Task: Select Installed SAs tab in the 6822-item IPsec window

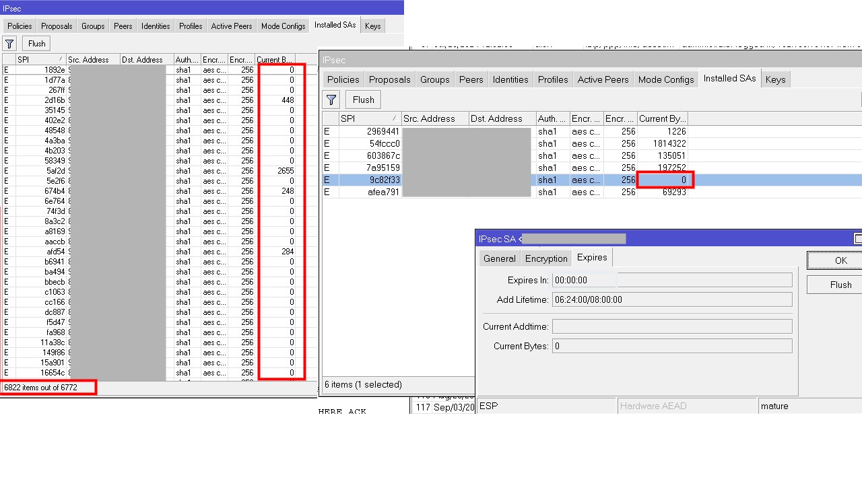Action: click(335, 26)
